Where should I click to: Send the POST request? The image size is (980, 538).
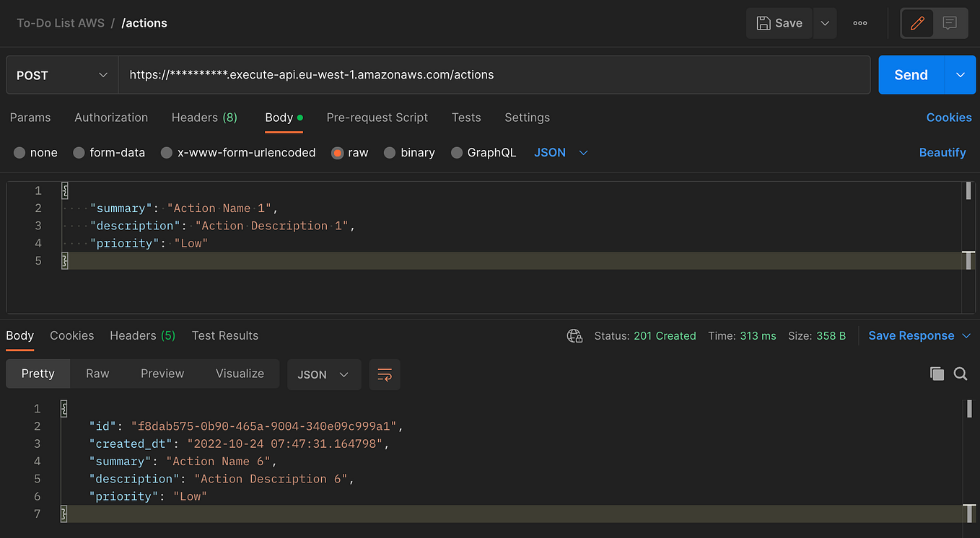click(910, 74)
